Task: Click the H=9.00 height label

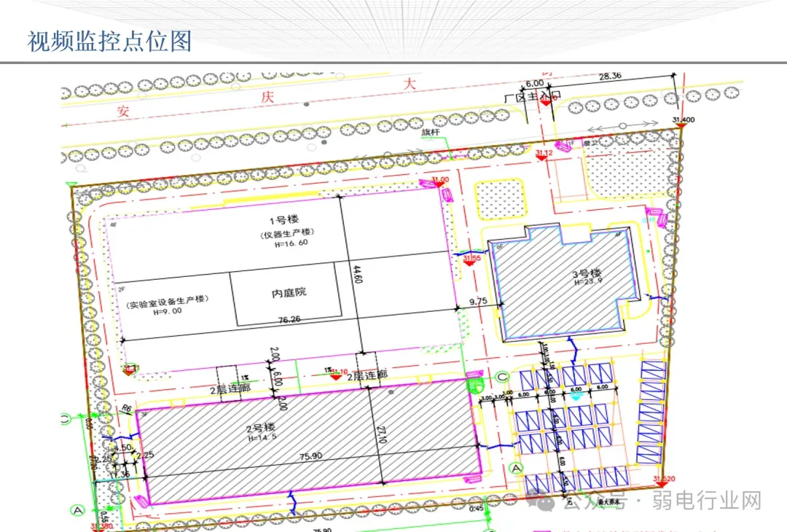Action: 168,312
